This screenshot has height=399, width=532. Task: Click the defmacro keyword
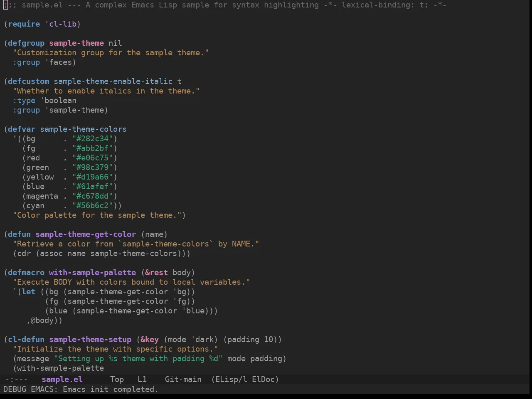(x=26, y=273)
